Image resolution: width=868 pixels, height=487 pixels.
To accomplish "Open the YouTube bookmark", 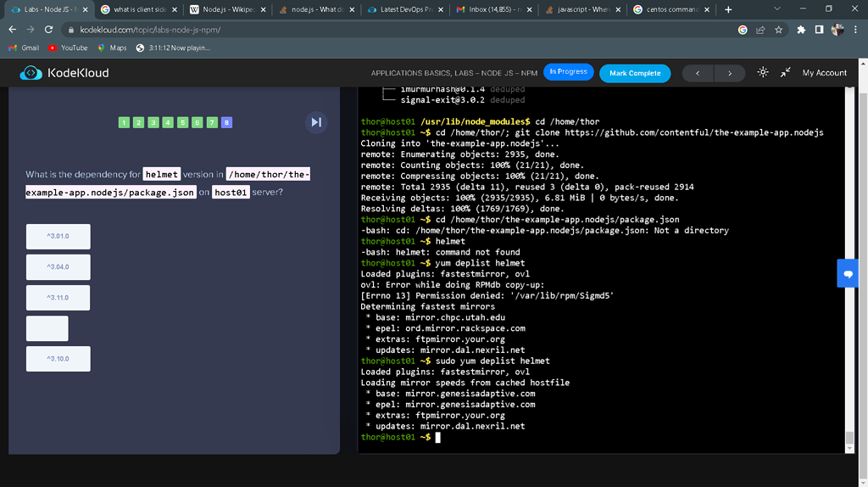I will pos(69,48).
